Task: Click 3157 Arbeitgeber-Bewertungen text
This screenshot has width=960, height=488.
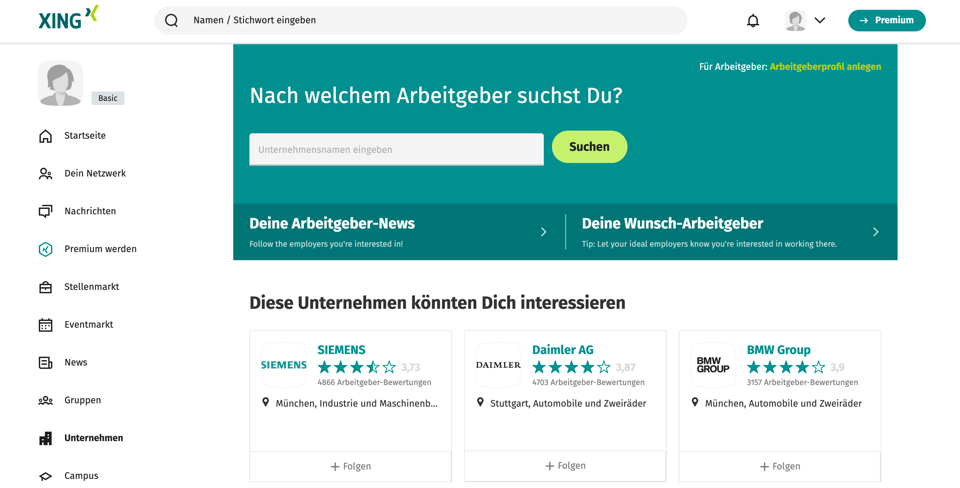Action: (803, 383)
